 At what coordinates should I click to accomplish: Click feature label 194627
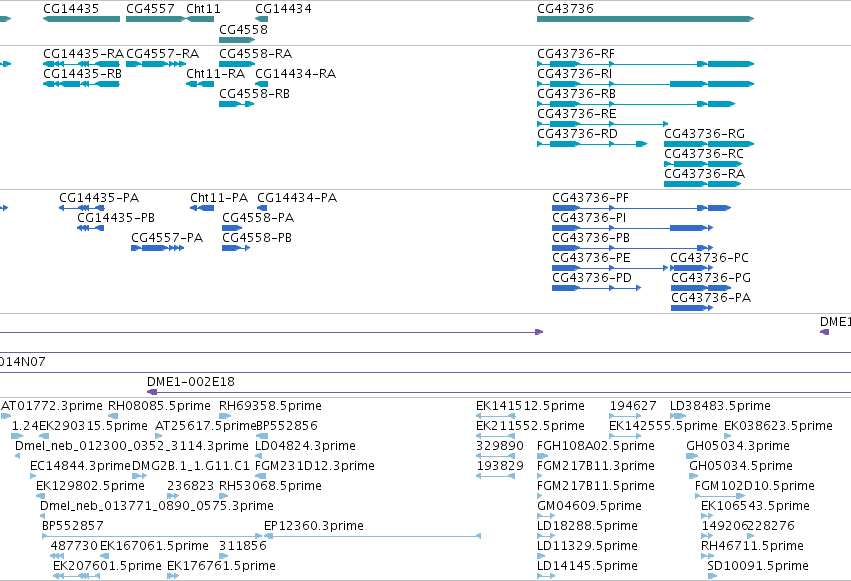coord(633,406)
